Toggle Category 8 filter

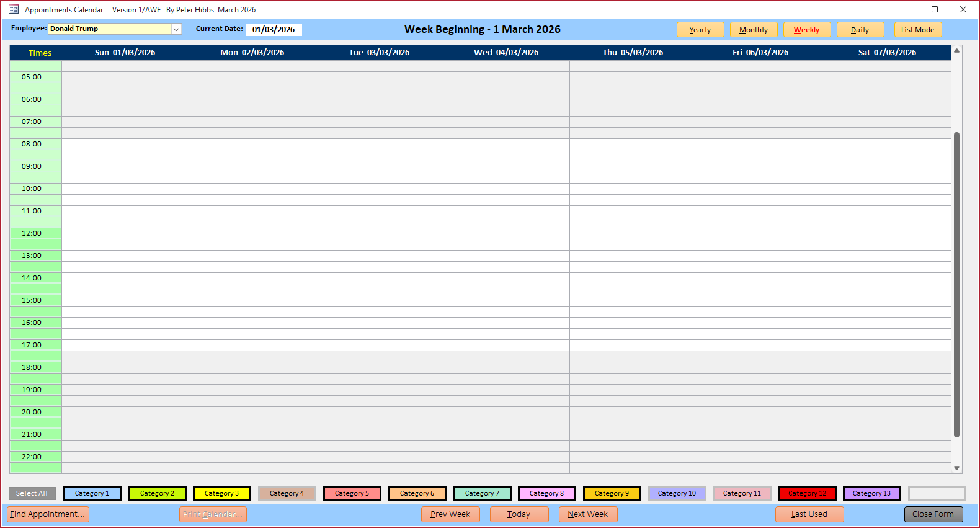(547, 493)
